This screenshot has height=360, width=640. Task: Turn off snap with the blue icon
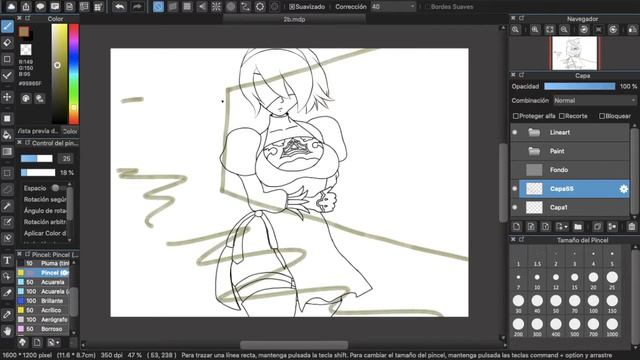pos(158,7)
